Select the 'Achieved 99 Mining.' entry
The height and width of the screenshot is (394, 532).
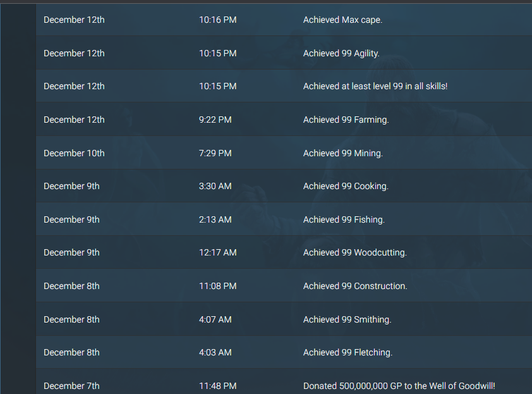coord(284,153)
